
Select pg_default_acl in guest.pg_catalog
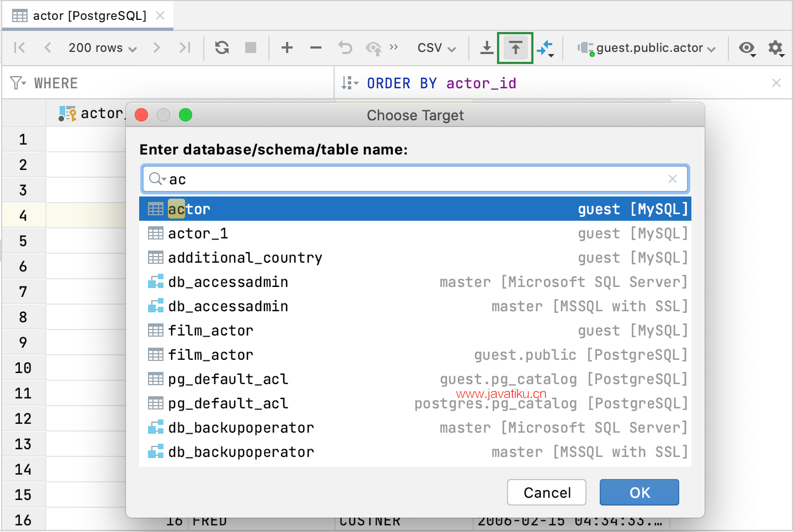pyautogui.click(x=415, y=379)
